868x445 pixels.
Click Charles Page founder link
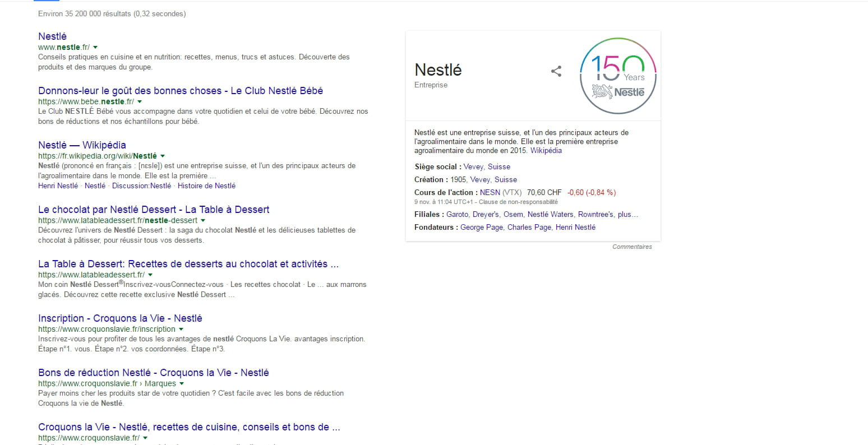click(x=529, y=228)
